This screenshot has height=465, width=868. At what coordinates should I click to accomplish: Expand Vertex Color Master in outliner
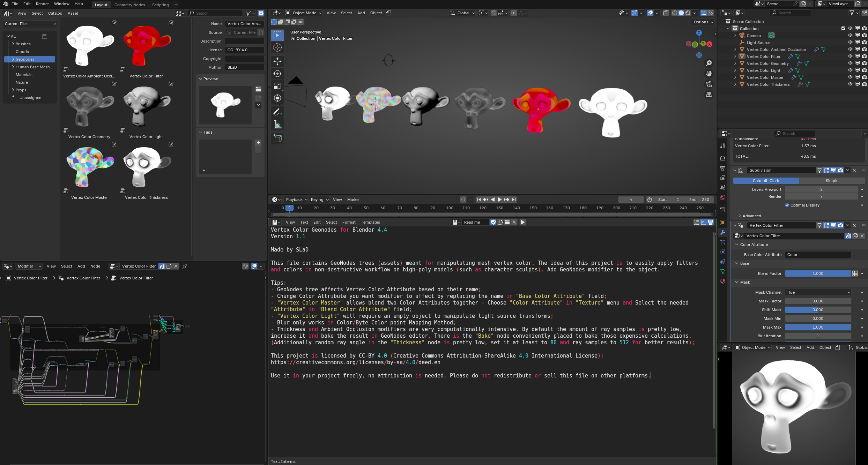735,77
